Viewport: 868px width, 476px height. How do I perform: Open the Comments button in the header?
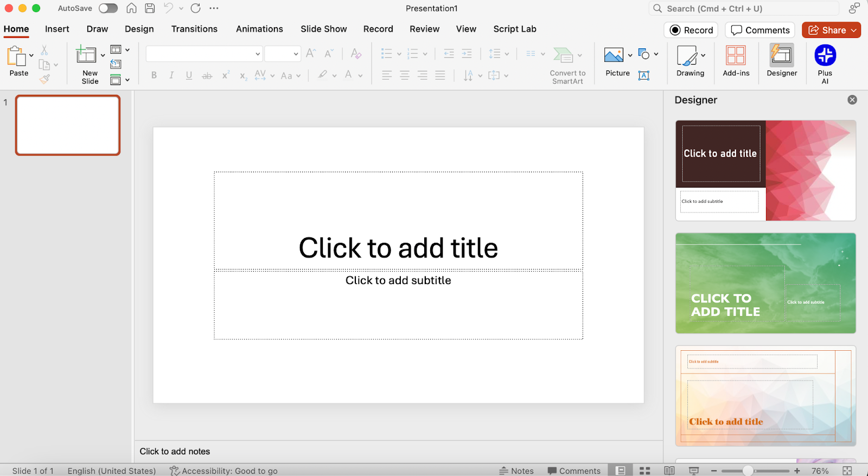(x=760, y=30)
